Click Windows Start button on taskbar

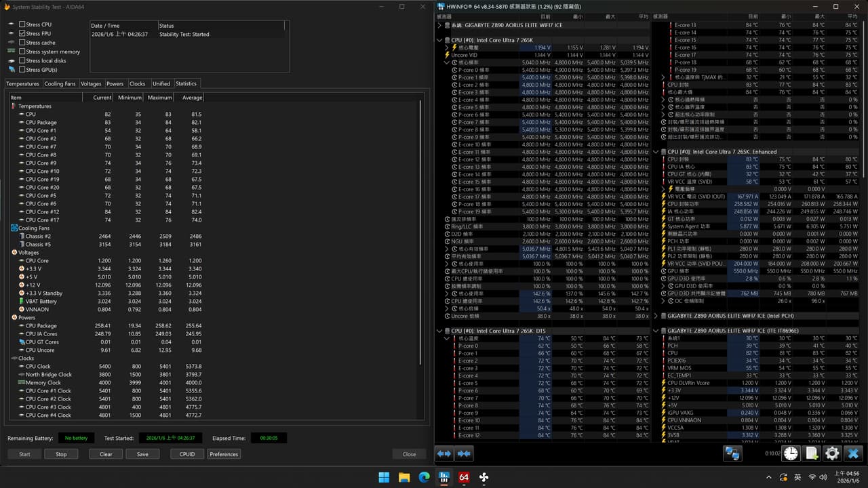(x=384, y=477)
